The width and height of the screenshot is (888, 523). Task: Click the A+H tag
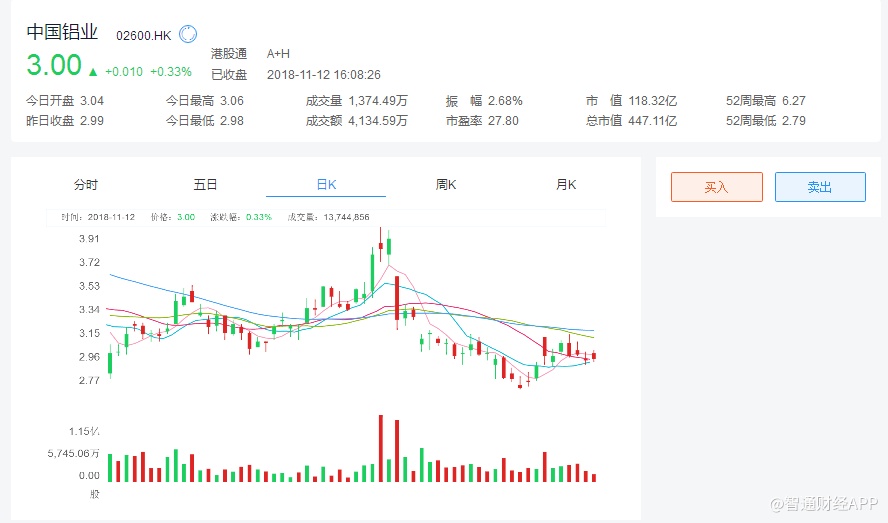point(278,53)
